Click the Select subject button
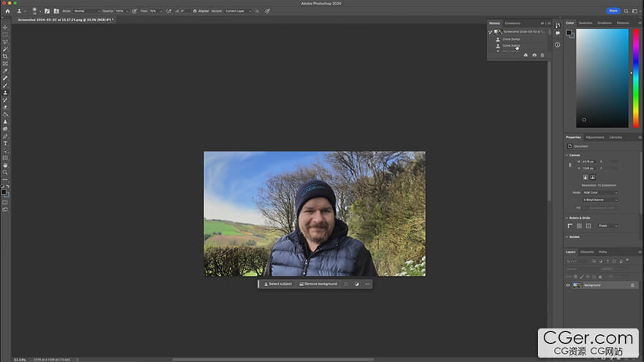 [x=278, y=284]
